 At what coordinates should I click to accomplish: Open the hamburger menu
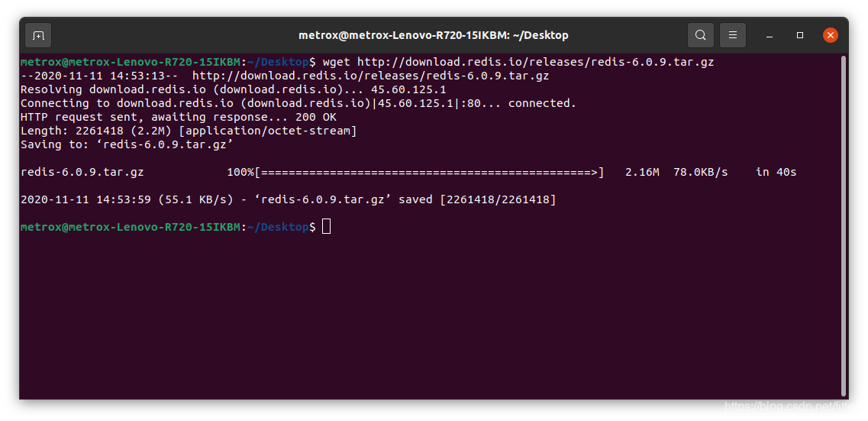point(732,35)
